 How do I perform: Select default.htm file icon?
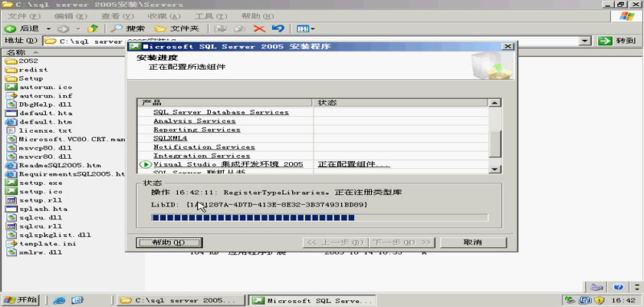(x=11, y=122)
